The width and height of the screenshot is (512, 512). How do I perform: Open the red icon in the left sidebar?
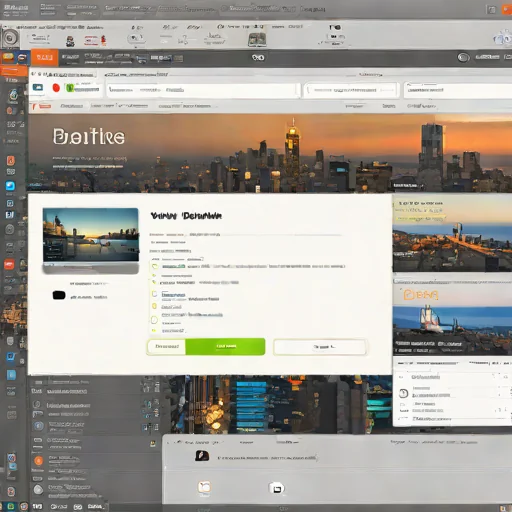9,265
